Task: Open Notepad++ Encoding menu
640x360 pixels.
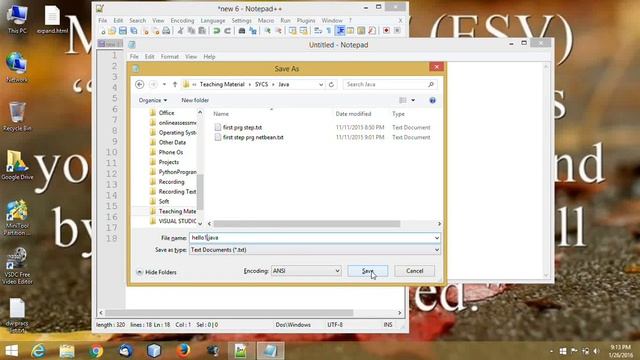Action: click(182, 20)
